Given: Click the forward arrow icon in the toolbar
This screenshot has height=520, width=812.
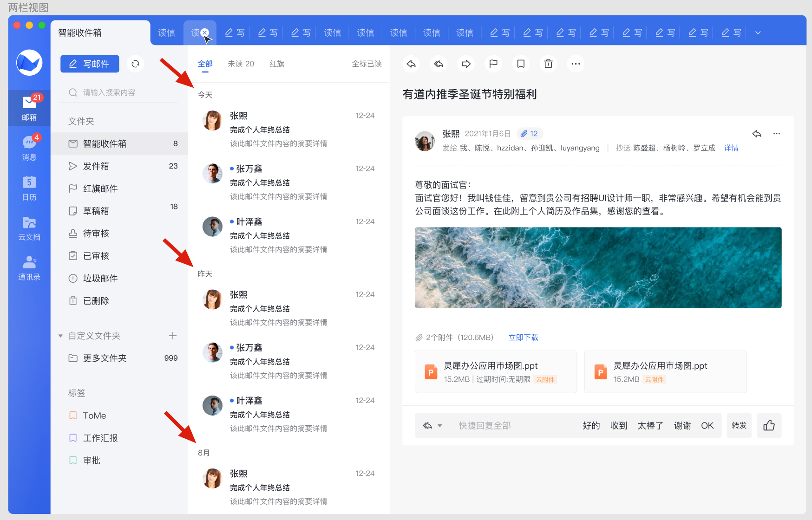Looking at the screenshot, I should pyautogui.click(x=466, y=64).
